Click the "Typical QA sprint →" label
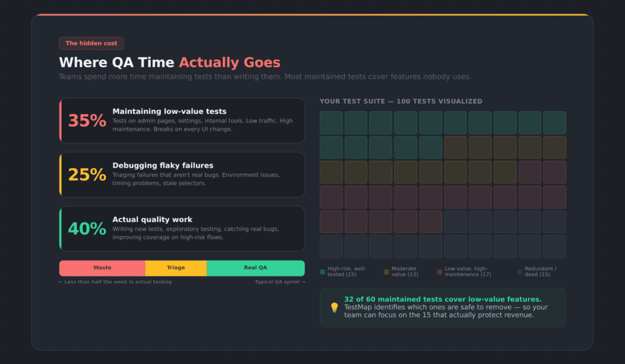Viewport: 625px width, 364px height. (x=280, y=282)
